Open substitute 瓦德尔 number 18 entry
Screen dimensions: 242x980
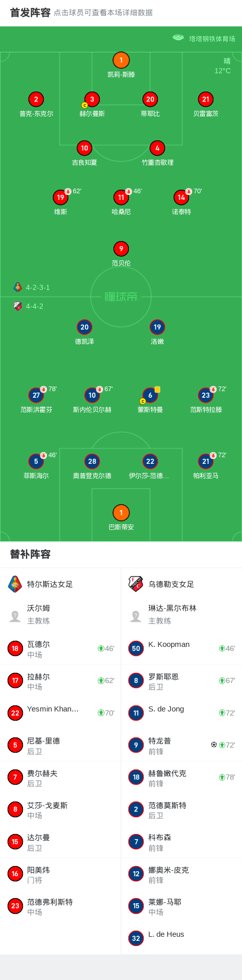61,648
